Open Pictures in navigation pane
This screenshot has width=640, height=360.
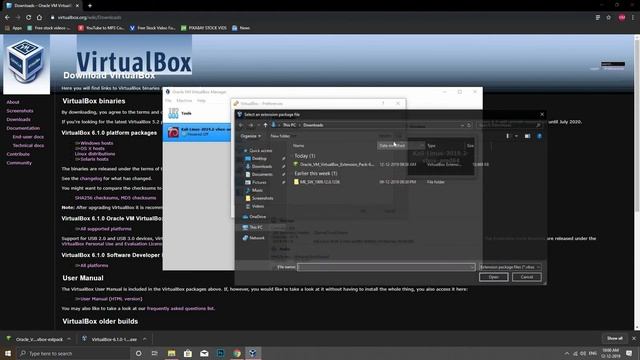point(259,182)
